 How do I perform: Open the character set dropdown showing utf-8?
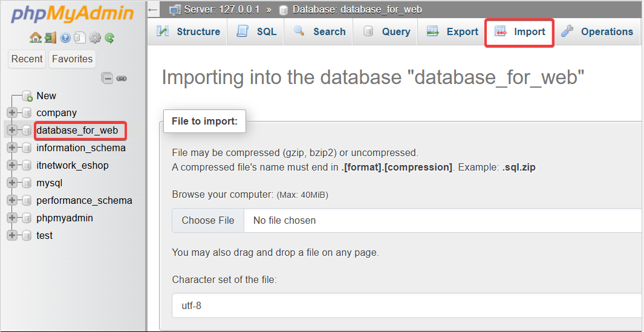[405, 306]
